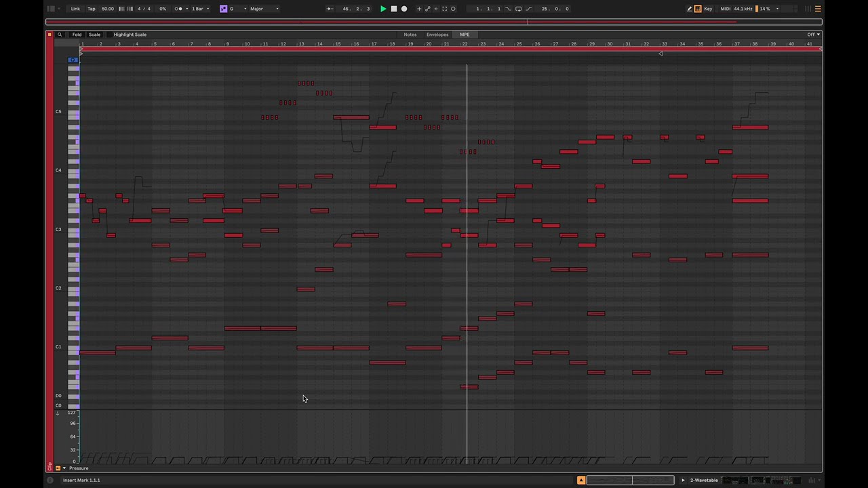Click the Re-enable Automation icon
868x488 pixels.
436,9
